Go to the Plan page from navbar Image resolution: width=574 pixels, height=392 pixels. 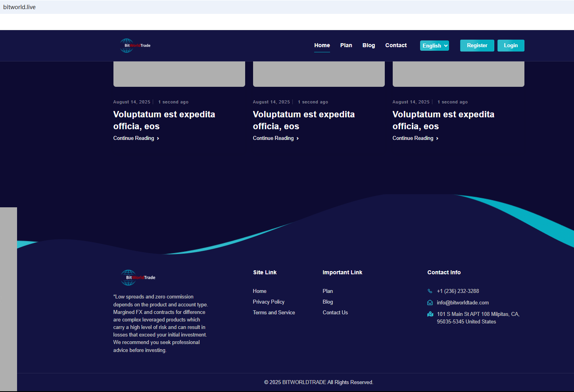point(346,46)
